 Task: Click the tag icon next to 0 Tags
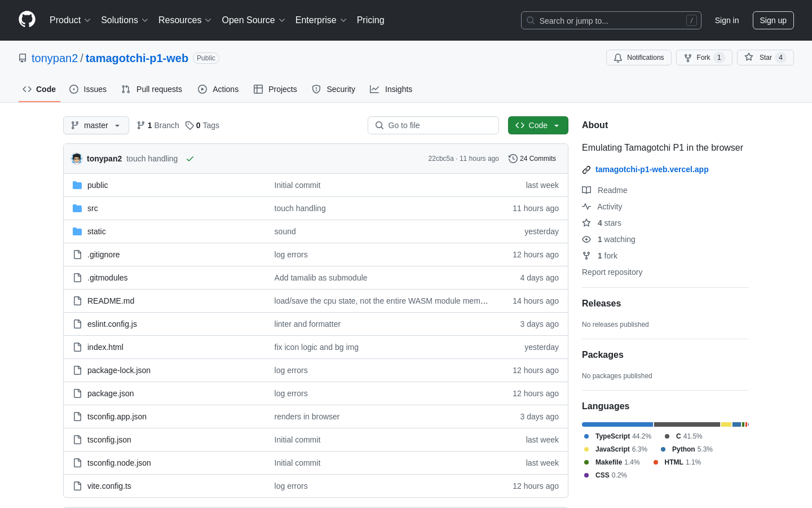point(189,125)
